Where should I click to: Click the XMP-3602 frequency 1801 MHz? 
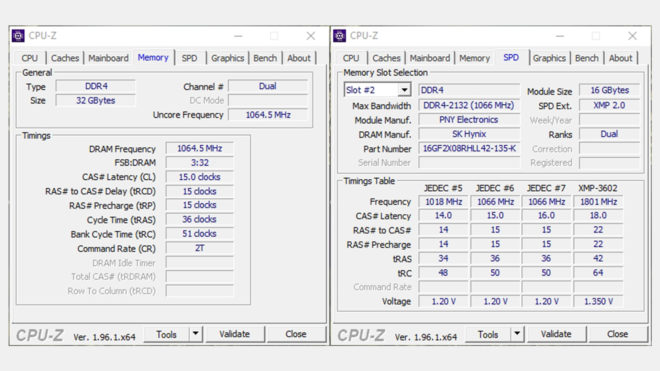click(x=598, y=202)
